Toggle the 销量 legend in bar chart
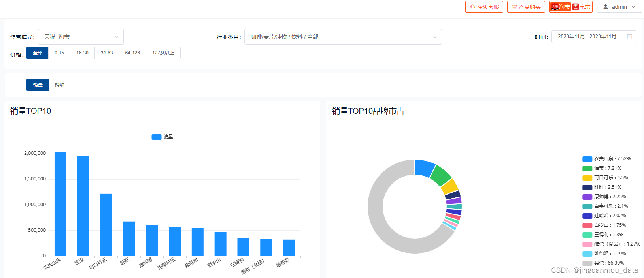644x278 pixels. [162, 137]
